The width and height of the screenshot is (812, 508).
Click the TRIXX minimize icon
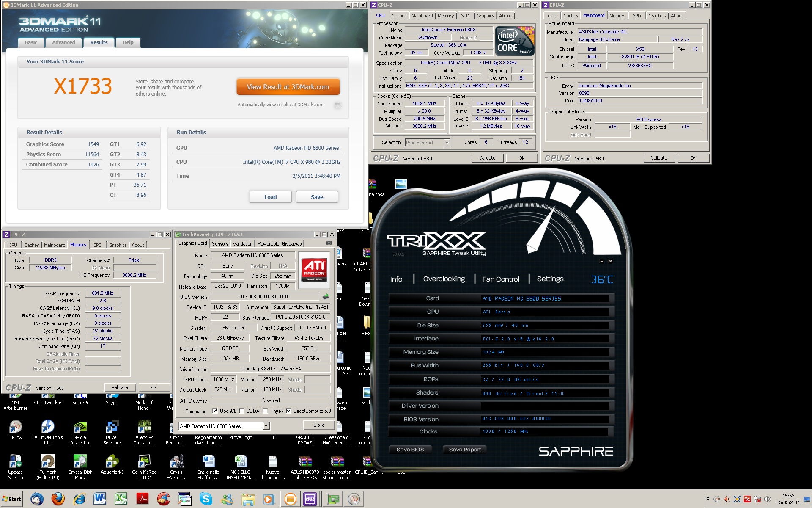click(601, 261)
